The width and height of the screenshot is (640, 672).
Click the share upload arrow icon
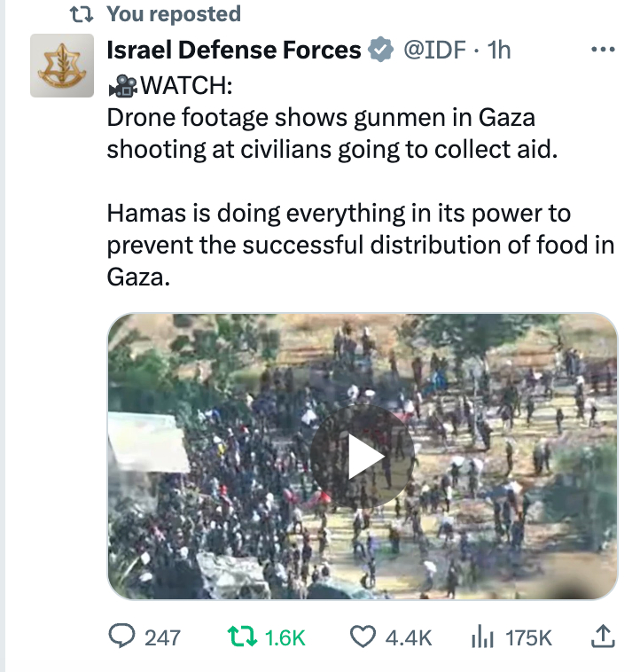(602, 636)
